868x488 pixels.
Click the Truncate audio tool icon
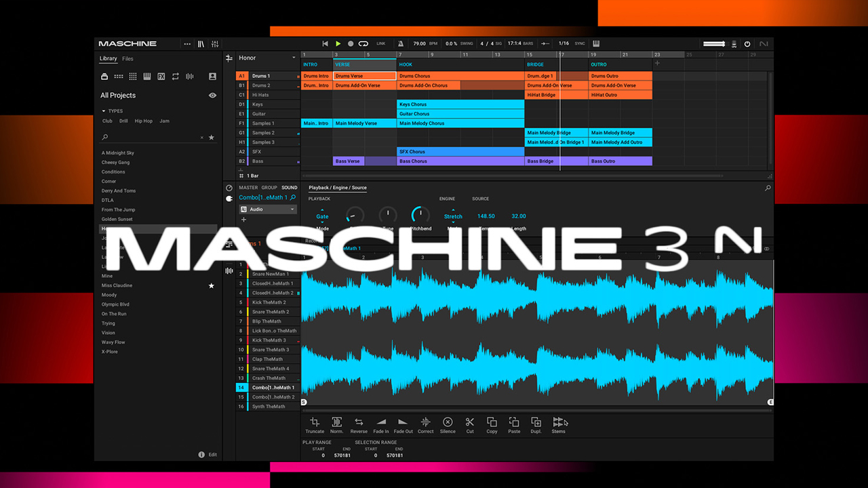pos(315,422)
